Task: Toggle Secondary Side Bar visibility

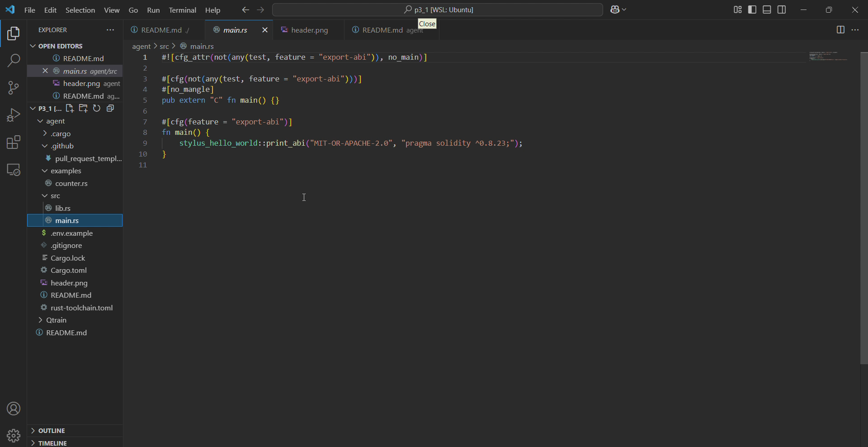Action: [x=782, y=10]
